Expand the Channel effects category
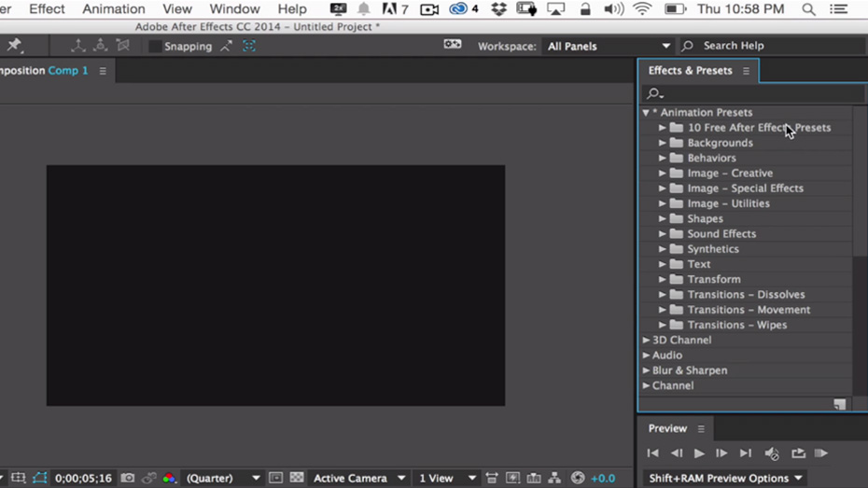Viewport: 868px width, 488px height. [646, 385]
